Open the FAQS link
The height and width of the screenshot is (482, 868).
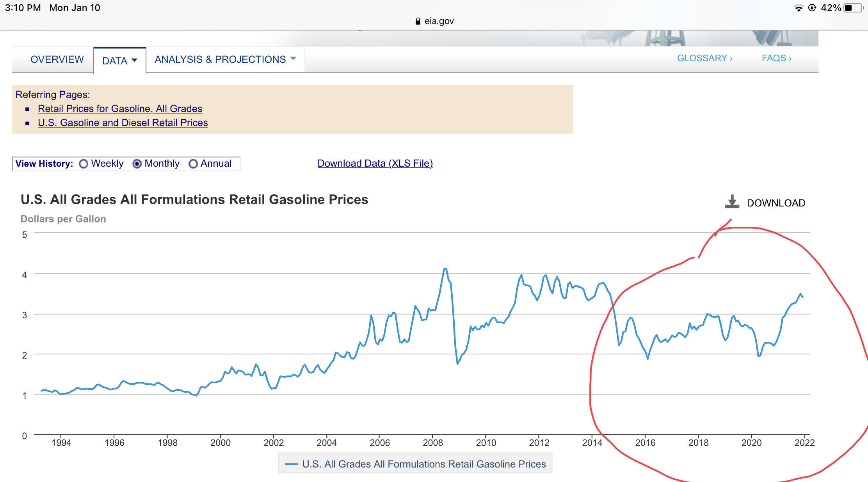(x=776, y=58)
